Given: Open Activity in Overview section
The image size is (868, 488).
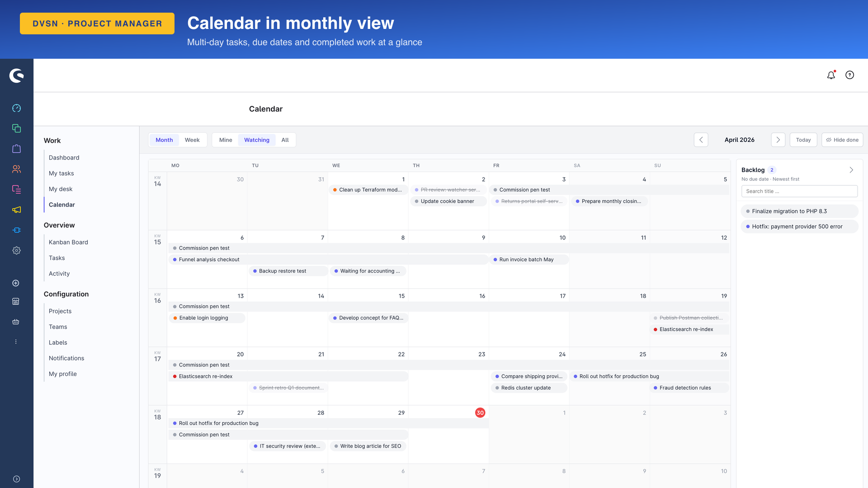Looking at the screenshot, I should [59, 274].
